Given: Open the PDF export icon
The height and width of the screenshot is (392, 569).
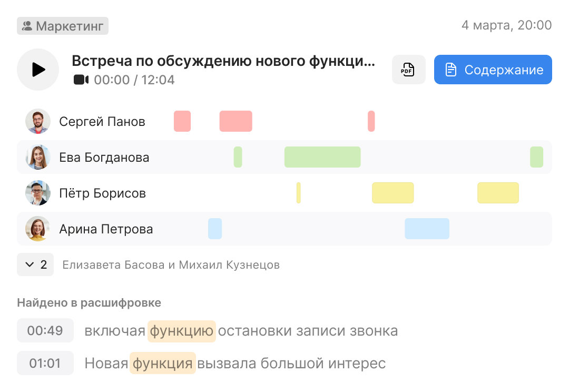Looking at the screenshot, I should coord(409,69).
